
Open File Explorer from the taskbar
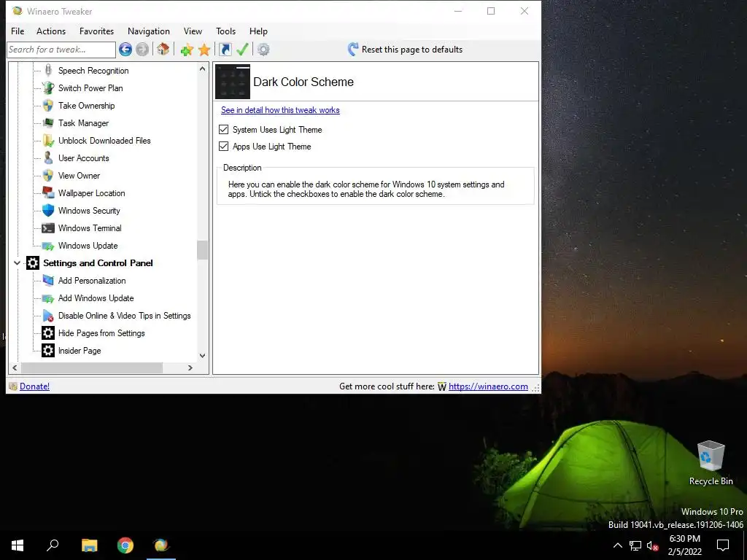pyautogui.click(x=89, y=545)
